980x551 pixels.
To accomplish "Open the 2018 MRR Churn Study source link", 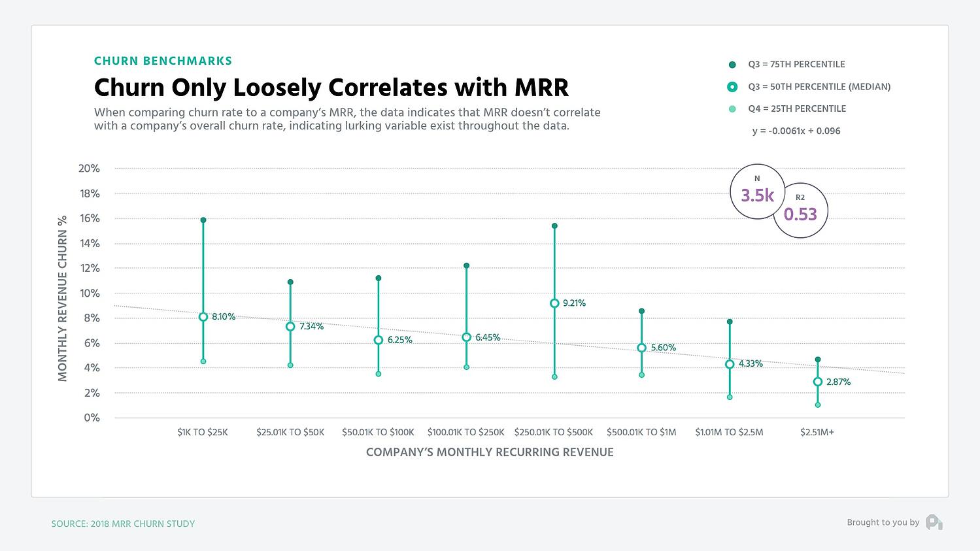I will click(123, 524).
